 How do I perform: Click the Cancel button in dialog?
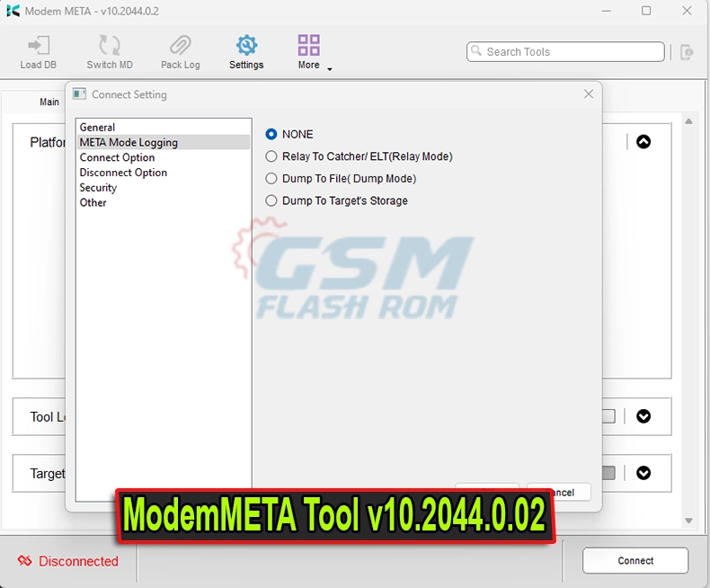(x=559, y=492)
